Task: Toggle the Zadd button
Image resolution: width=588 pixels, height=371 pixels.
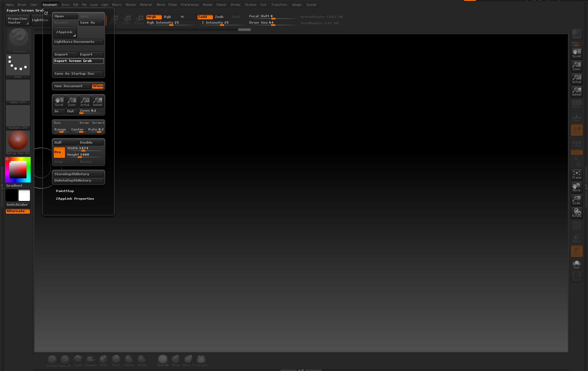Action: [205, 17]
